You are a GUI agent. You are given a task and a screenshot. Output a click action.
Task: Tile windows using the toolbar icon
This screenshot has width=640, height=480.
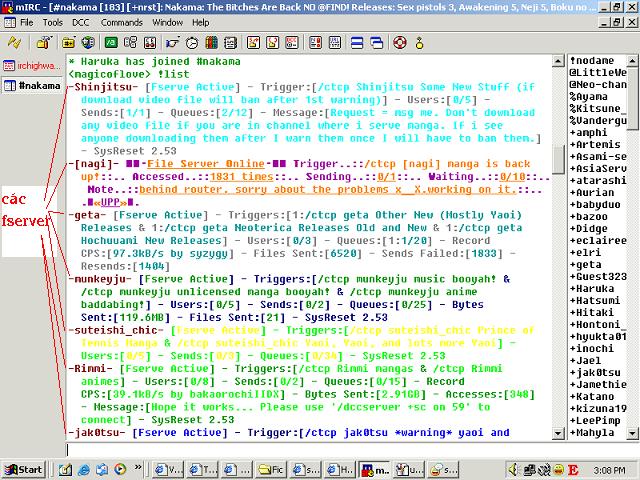coord(357,42)
